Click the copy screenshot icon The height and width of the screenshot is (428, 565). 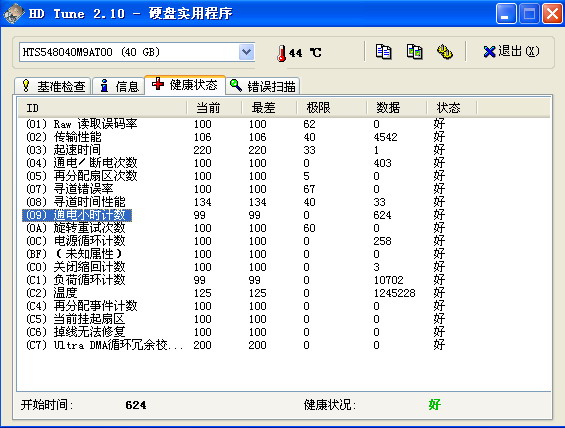coord(414,52)
